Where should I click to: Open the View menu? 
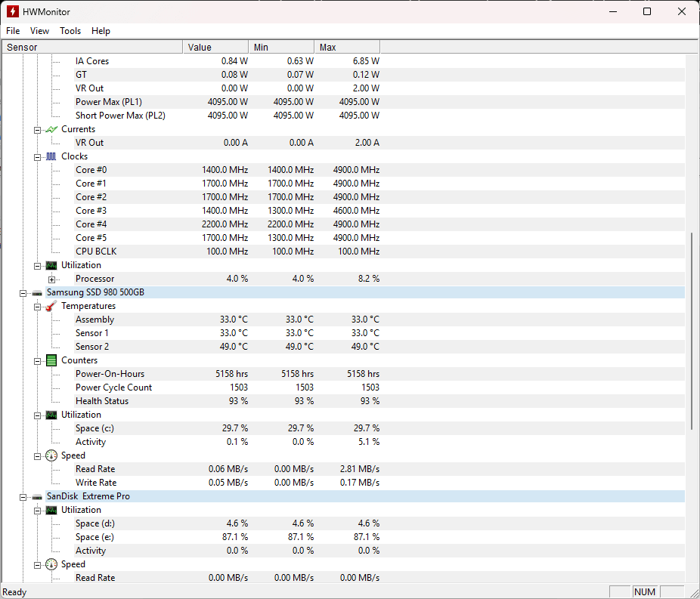click(x=39, y=31)
